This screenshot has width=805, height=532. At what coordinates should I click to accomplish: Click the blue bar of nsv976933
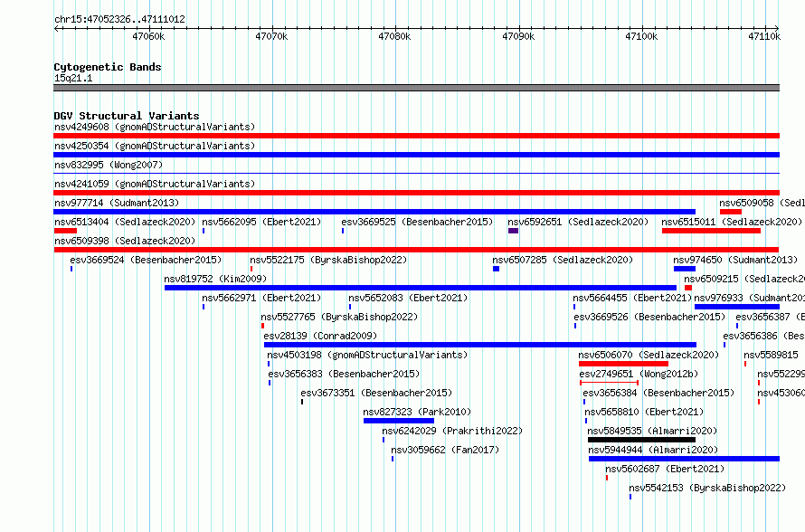click(737, 307)
